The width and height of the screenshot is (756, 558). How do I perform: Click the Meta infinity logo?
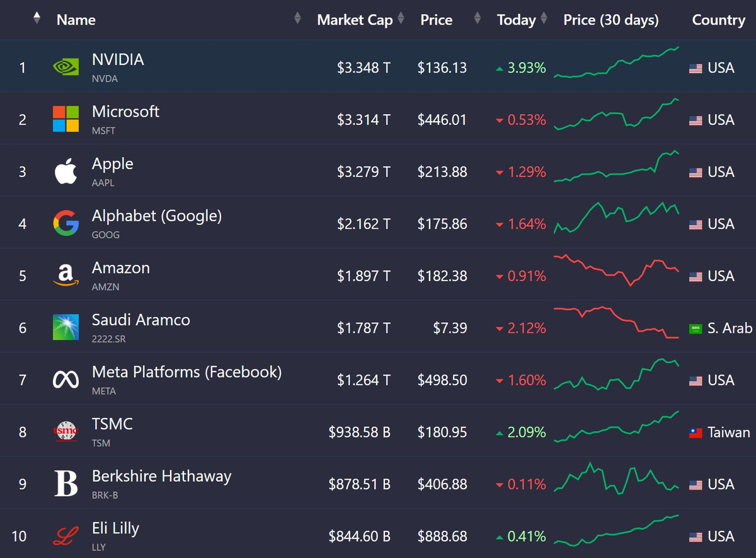(66, 380)
